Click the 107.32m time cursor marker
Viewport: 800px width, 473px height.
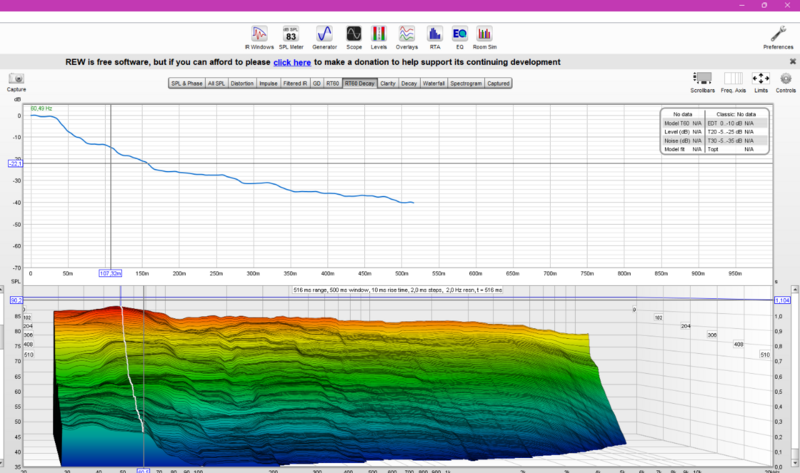tap(110, 272)
